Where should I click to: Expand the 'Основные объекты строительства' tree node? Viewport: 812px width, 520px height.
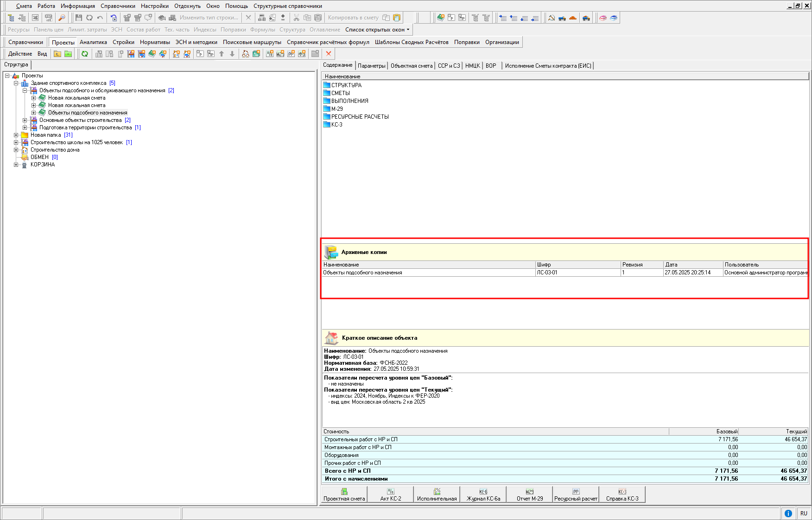25,120
